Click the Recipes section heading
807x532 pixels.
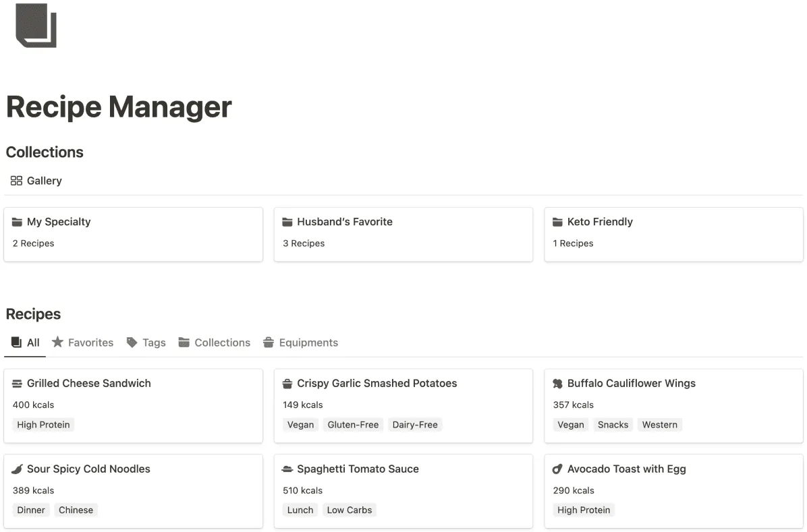34,314
